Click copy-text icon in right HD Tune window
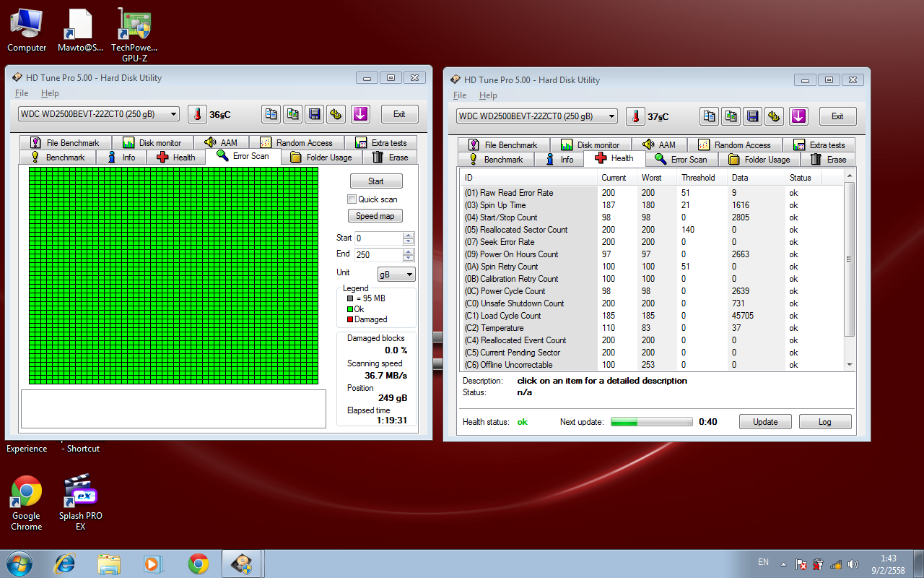This screenshot has height=578, width=924. point(709,116)
